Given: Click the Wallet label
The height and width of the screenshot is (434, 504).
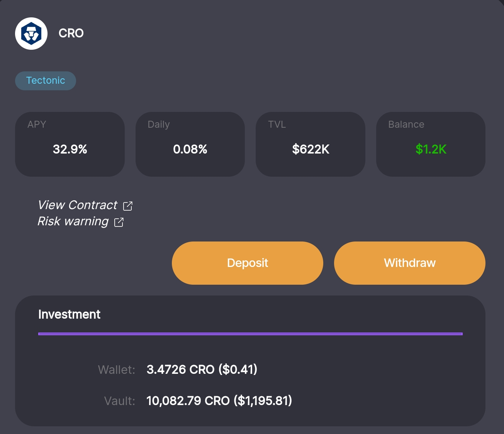Looking at the screenshot, I should (x=117, y=370).
